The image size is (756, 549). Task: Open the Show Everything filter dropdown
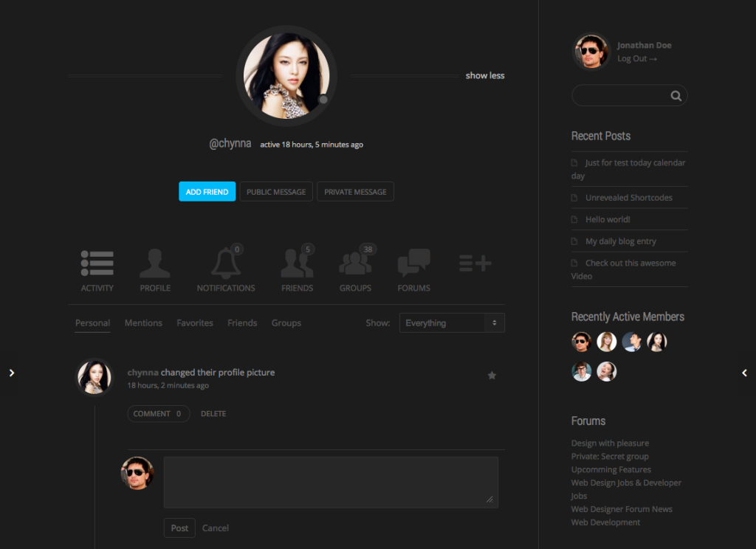coord(451,322)
